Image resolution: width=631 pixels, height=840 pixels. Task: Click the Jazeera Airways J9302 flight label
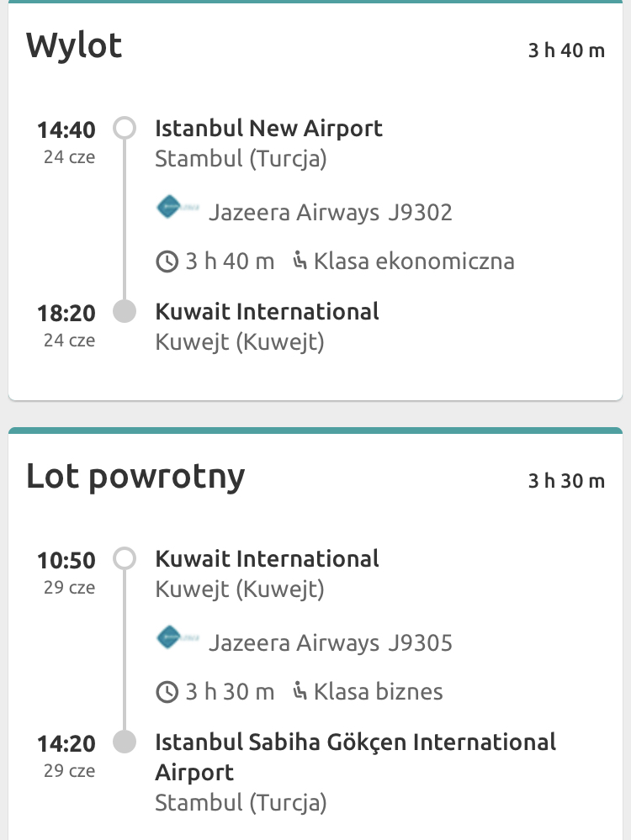click(331, 213)
